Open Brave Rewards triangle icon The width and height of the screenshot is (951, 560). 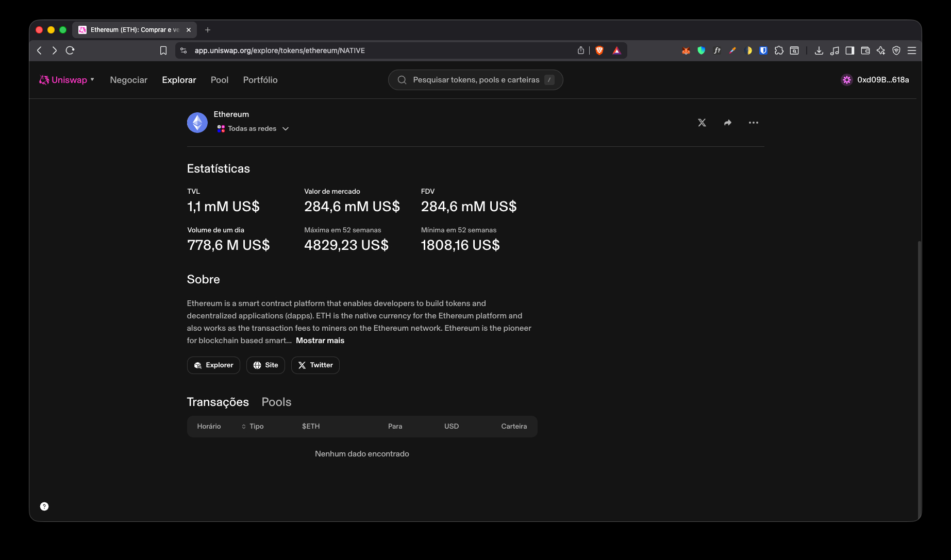point(617,50)
